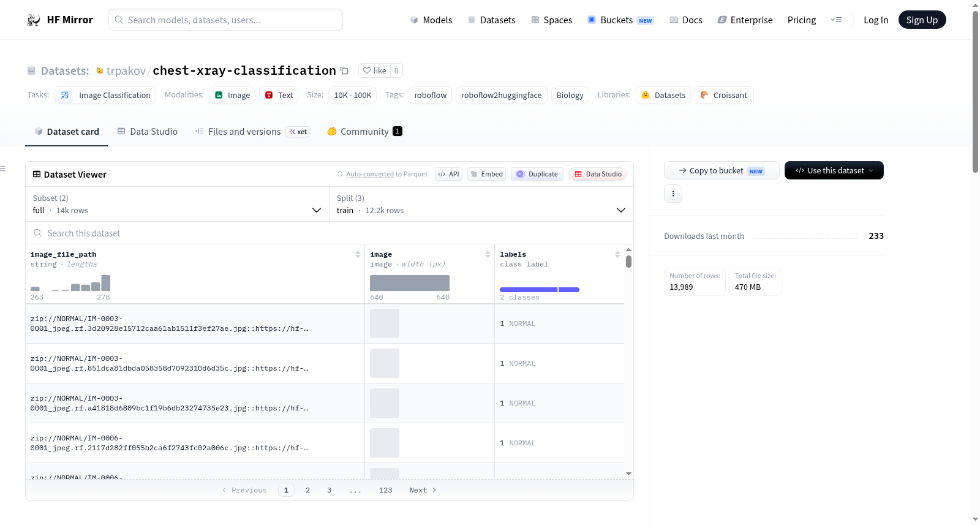Open the Spaces menu item

point(552,20)
